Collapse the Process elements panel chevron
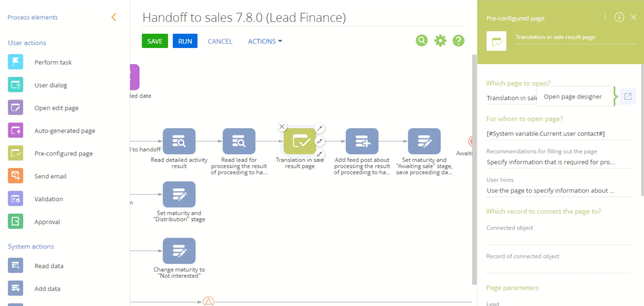The height and width of the screenshot is (306, 644). [114, 17]
